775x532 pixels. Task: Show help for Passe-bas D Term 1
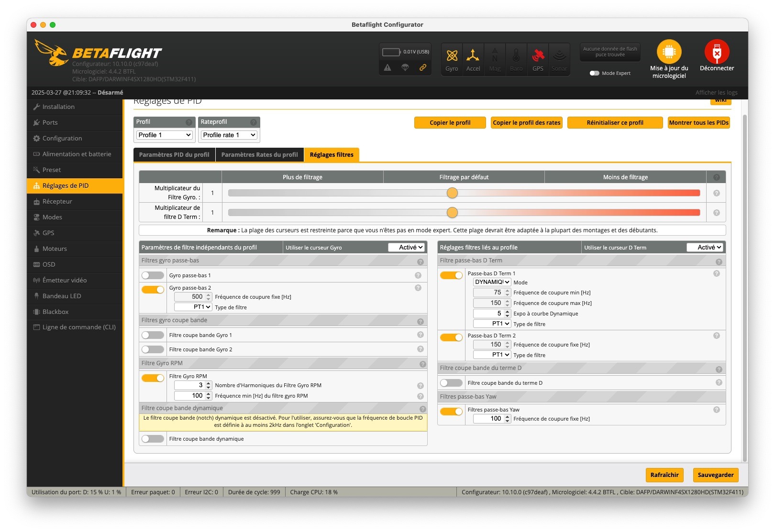tap(717, 273)
